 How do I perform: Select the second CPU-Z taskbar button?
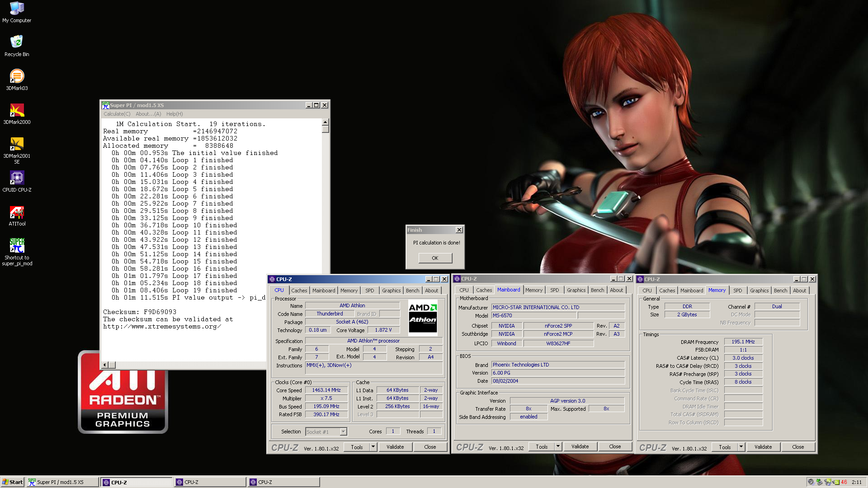click(210, 482)
